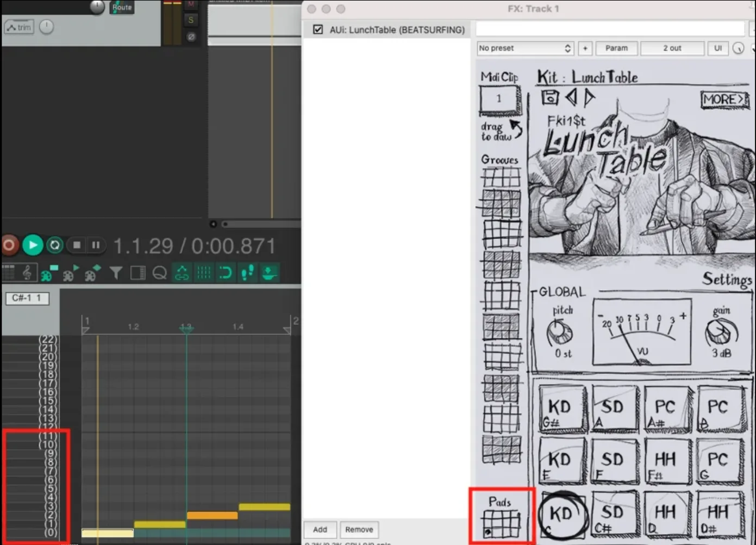
Task: Toggle the piano roll grid view button
Action: (x=8, y=272)
